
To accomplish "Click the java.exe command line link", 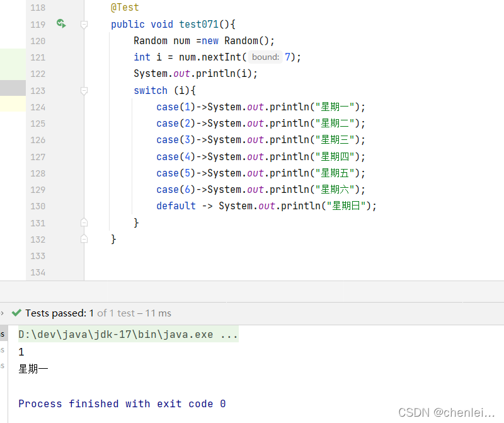I will click(128, 335).
